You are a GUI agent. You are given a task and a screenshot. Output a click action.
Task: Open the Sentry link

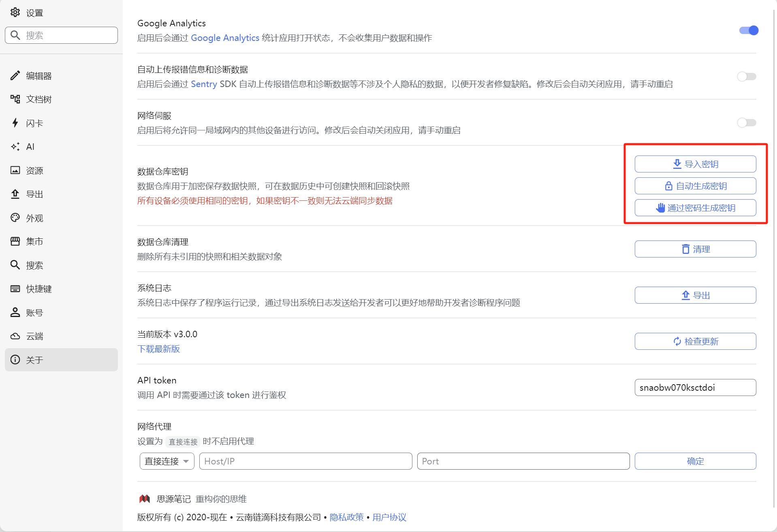pos(204,84)
